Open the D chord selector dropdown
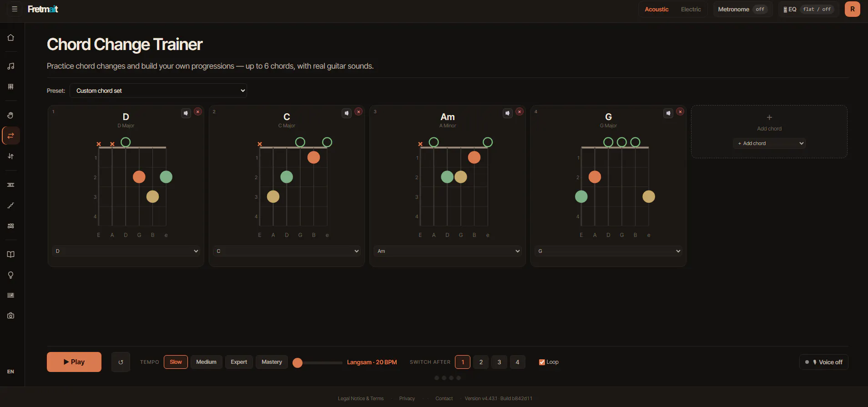The height and width of the screenshot is (407, 868). [126, 251]
